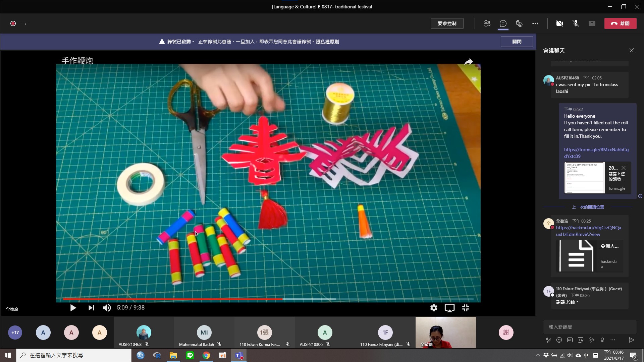This screenshot has width=644, height=362.
Task: Switch to Microsoft Teams on the taskbar
Action: click(239, 355)
